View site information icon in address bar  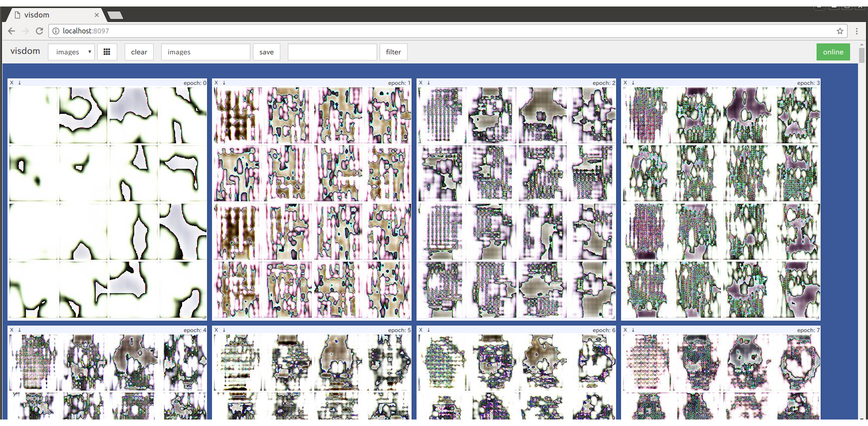tap(56, 31)
